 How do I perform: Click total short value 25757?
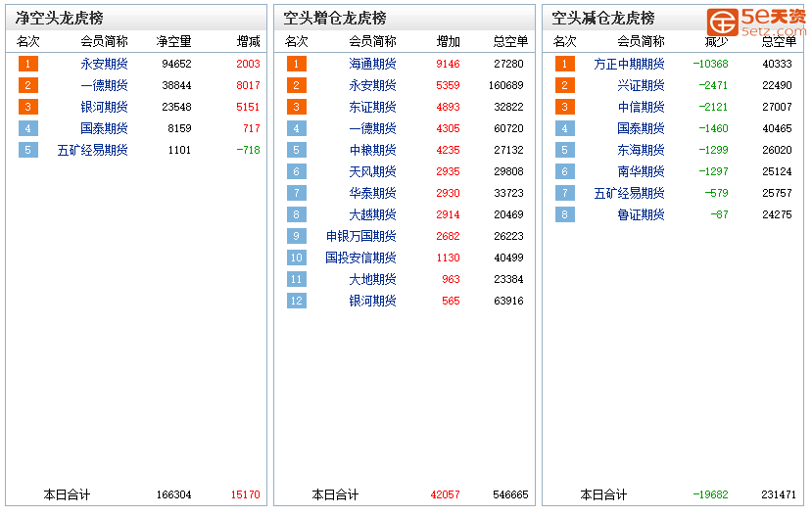[x=777, y=193]
